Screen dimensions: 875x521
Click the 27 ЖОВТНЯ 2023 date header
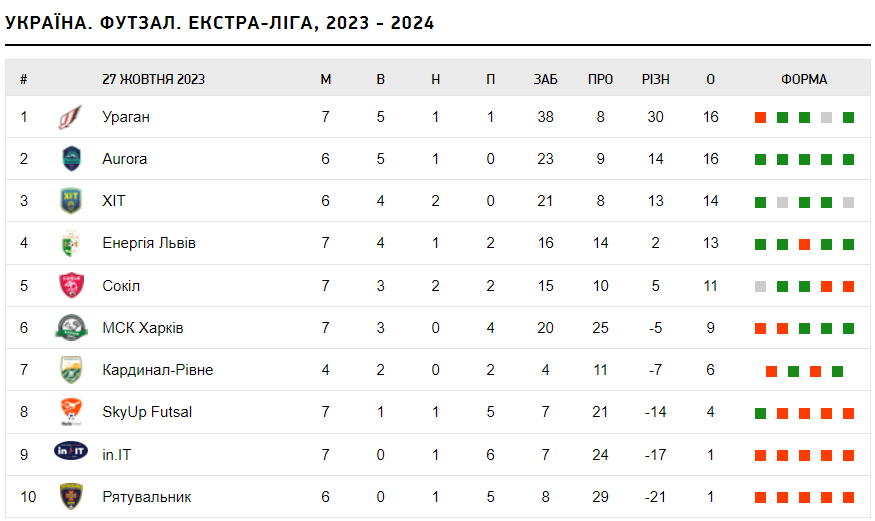[x=153, y=79]
